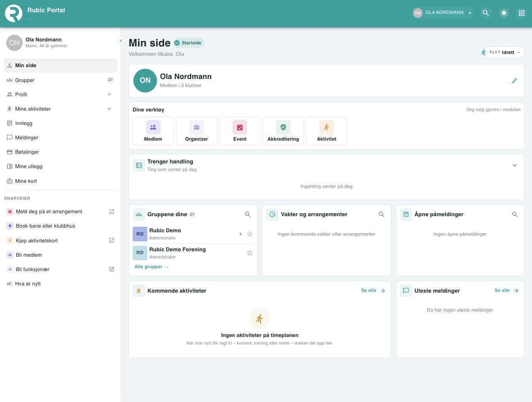This screenshot has height=402, width=532.
Task: Click the external link icon beside Meld deg på et arrangement
Action: (x=111, y=212)
